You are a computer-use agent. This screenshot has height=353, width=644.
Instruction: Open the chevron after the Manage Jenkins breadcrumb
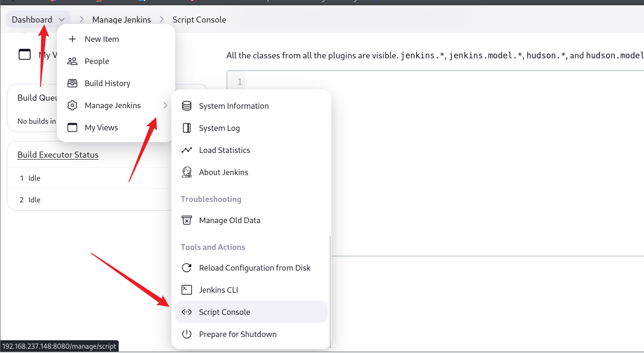pos(162,19)
